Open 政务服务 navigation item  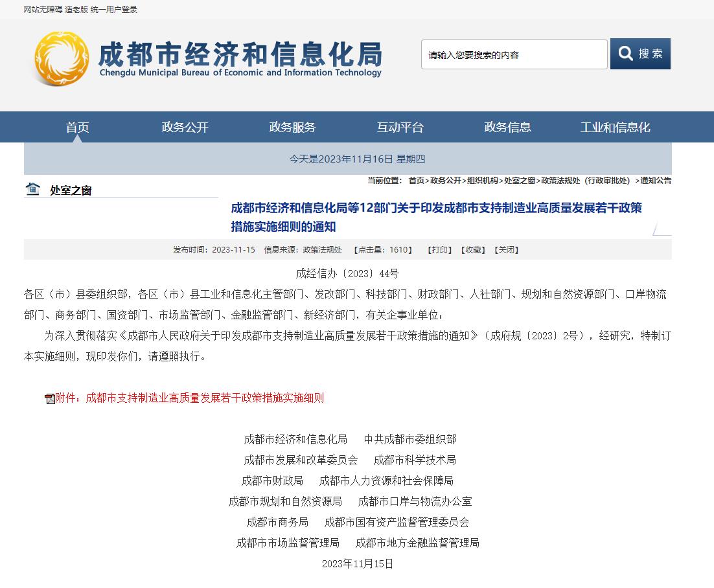coord(292,127)
